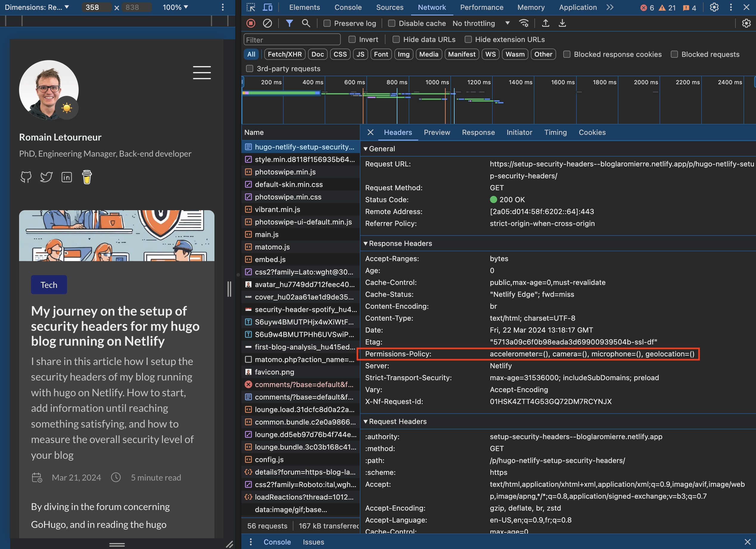Check Hide extension URLs
Image resolution: width=756 pixels, height=549 pixels.
[x=468, y=39]
